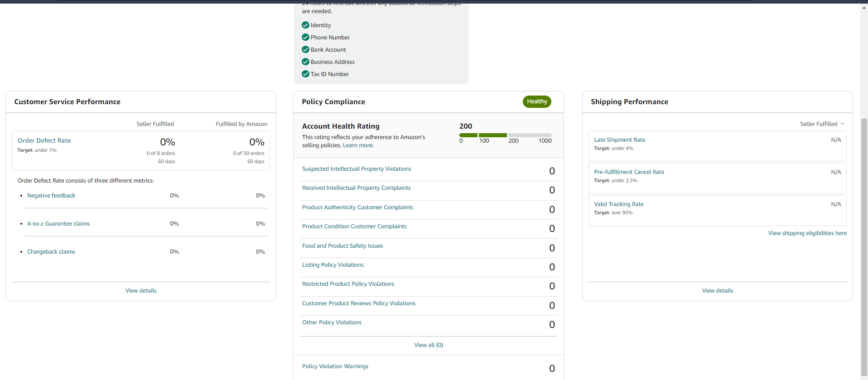Viewport: 868px width, 380px height.
Task: Open Suspected Intellectual Property Violations
Action: (x=357, y=168)
